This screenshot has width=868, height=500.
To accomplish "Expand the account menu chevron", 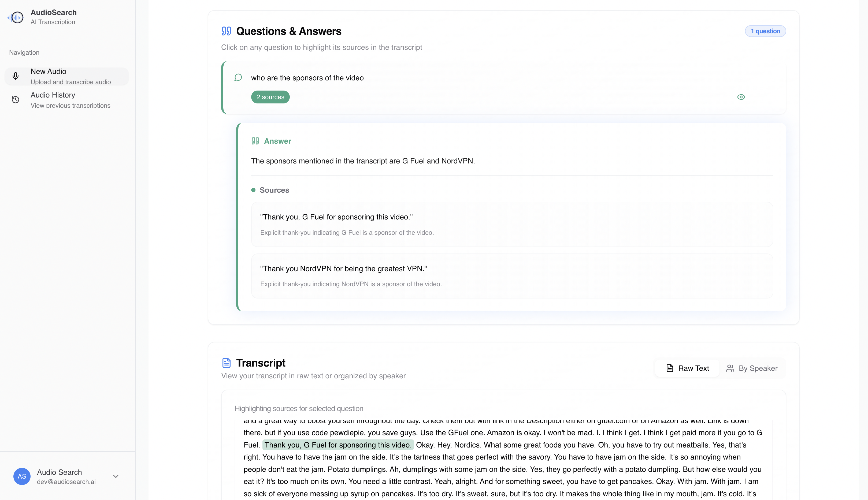I will coord(116,476).
